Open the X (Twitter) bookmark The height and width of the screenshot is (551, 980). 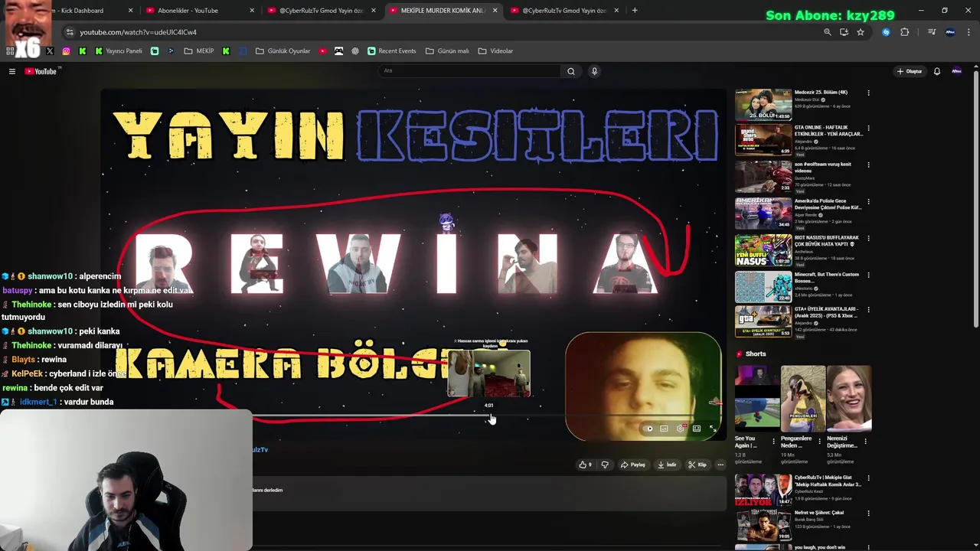click(x=50, y=51)
